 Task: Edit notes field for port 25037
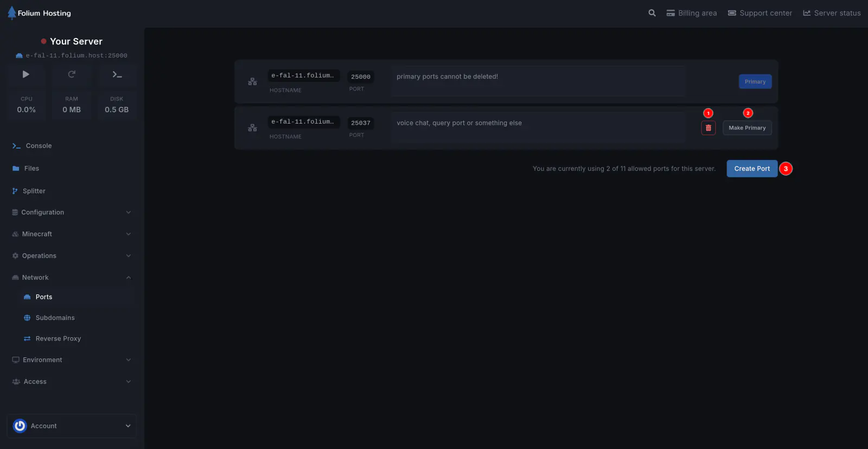[537, 127]
